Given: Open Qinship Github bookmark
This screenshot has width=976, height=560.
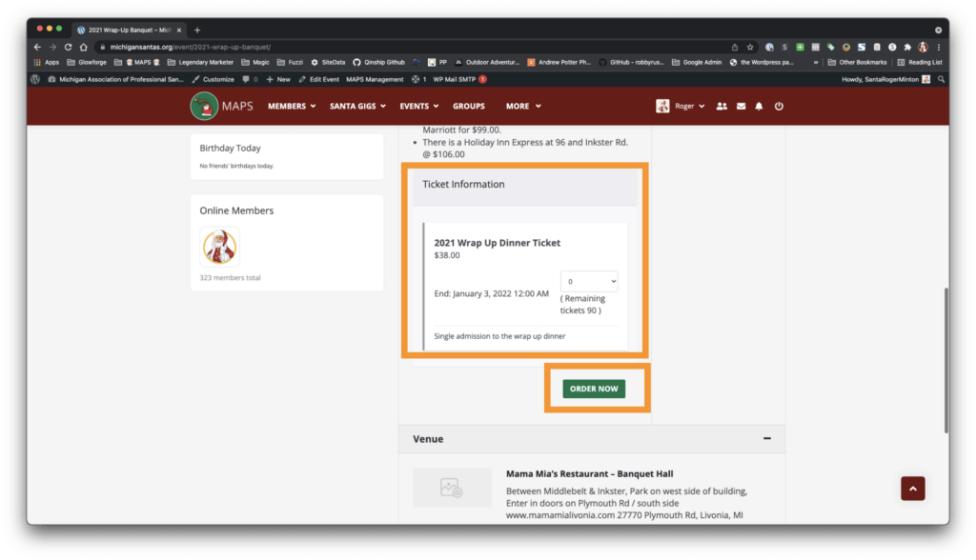Looking at the screenshot, I should point(379,62).
